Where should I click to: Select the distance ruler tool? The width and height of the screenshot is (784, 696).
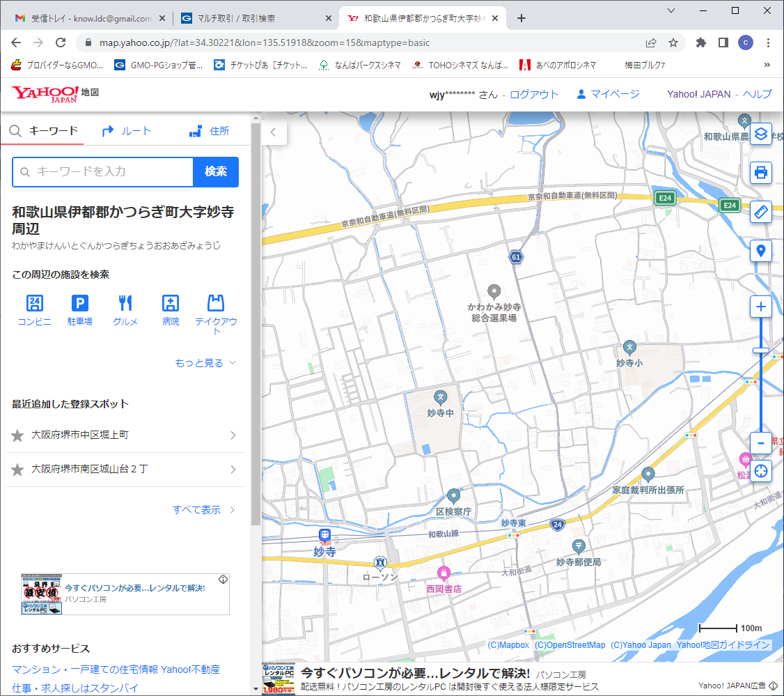coord(761,212)
